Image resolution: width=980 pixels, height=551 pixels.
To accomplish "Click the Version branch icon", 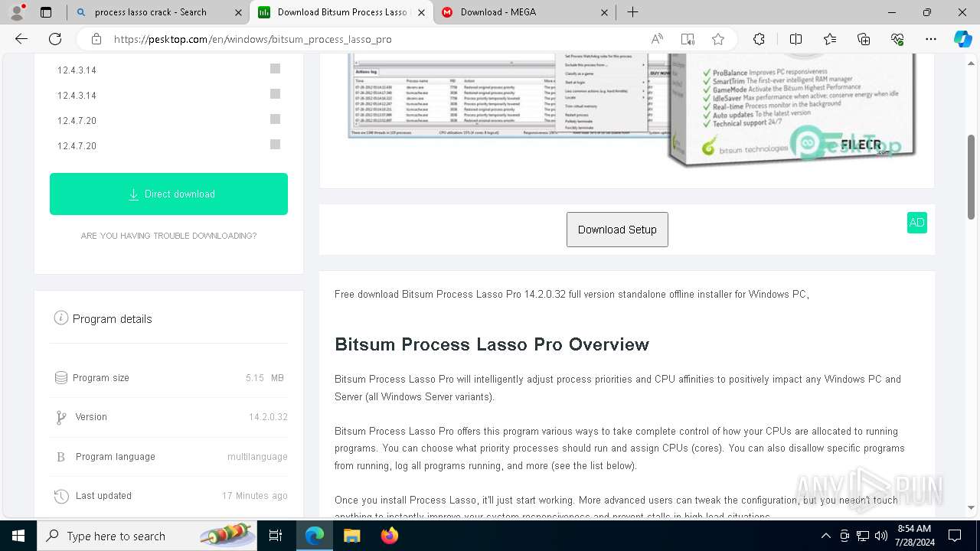I will coord(61,417).
